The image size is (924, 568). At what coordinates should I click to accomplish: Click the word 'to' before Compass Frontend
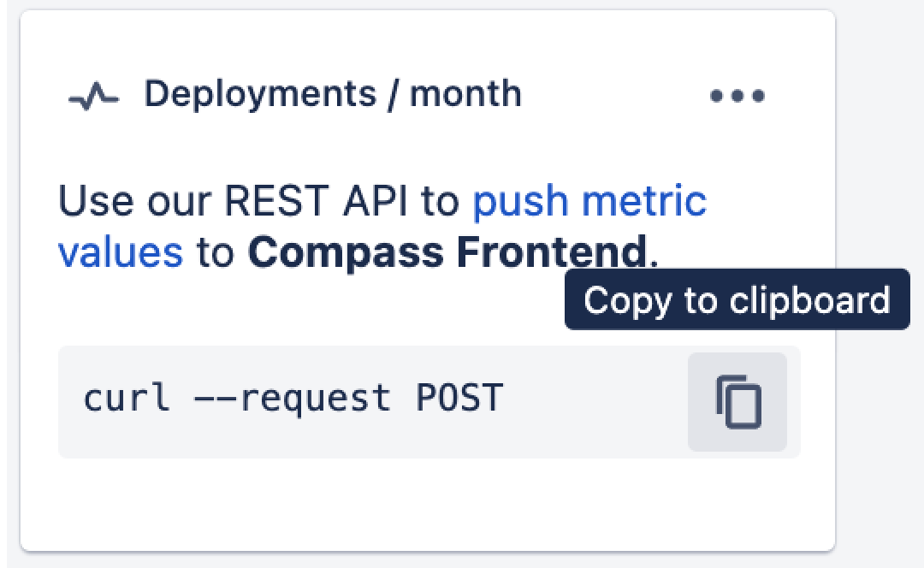(215, 252)
